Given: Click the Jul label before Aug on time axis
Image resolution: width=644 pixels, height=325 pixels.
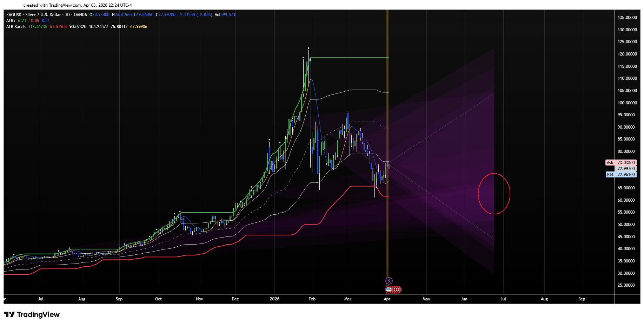Looking at the screenshot, I should pyautogui.click(x=41, y=299).
